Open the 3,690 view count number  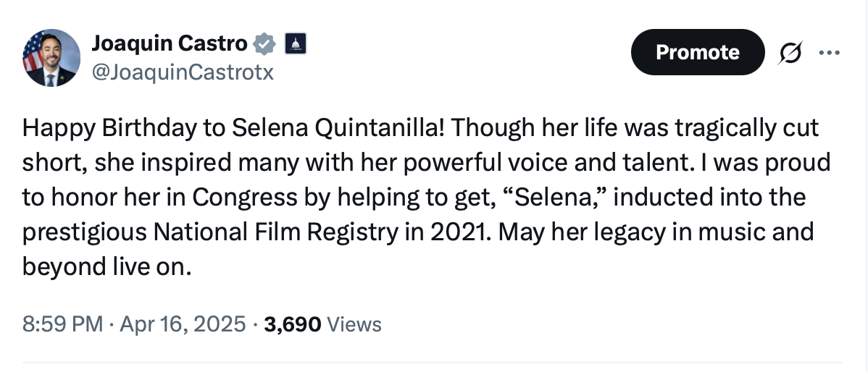(292, 324)
